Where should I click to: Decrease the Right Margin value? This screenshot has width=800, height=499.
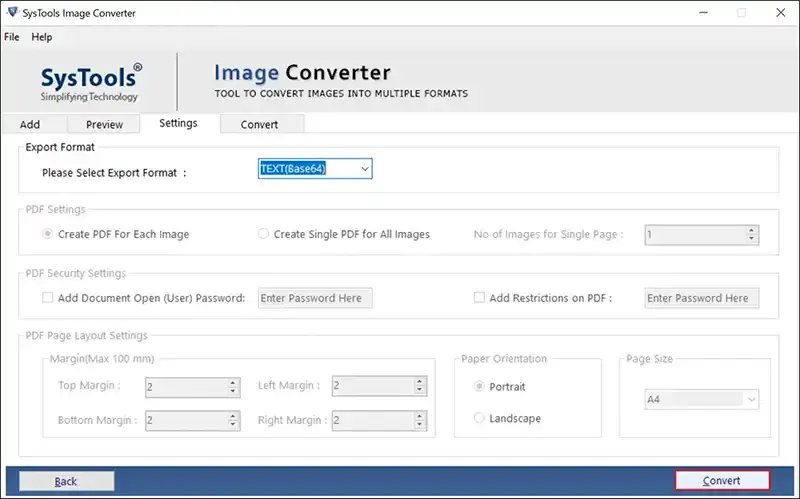coord(420,425)
